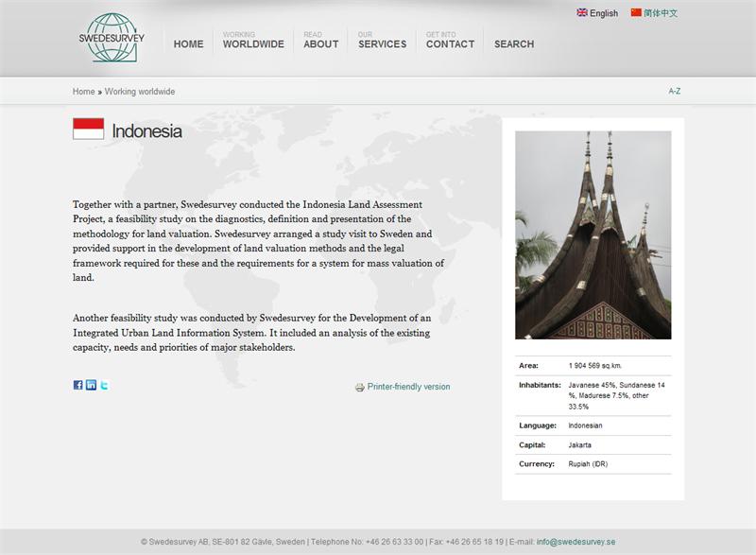Switch language to English
Screen dimensions: 756x555
[603, 13]
